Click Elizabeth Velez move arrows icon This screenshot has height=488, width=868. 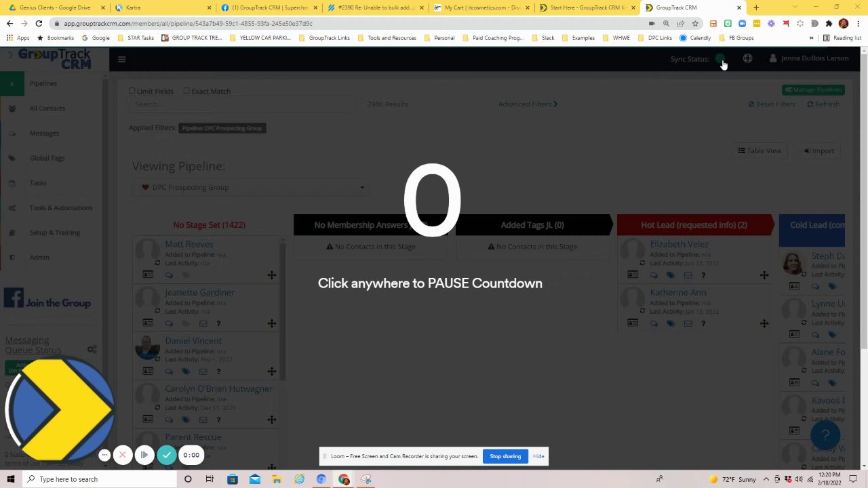coord(764,275)
